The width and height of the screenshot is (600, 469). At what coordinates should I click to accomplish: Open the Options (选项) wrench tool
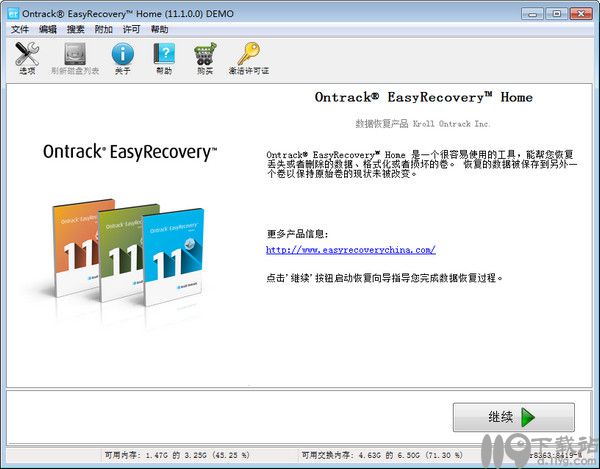pyautogui.click(x=27, y=58)
